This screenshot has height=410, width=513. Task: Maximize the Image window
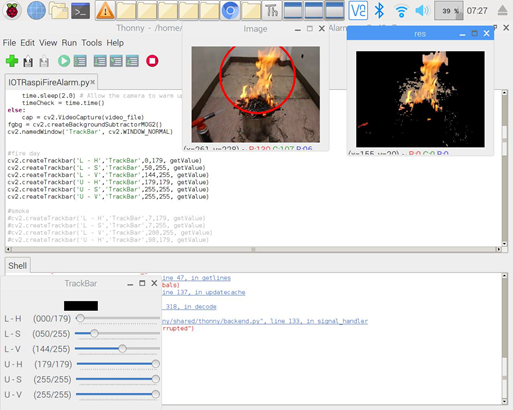[x=310, y=29]
